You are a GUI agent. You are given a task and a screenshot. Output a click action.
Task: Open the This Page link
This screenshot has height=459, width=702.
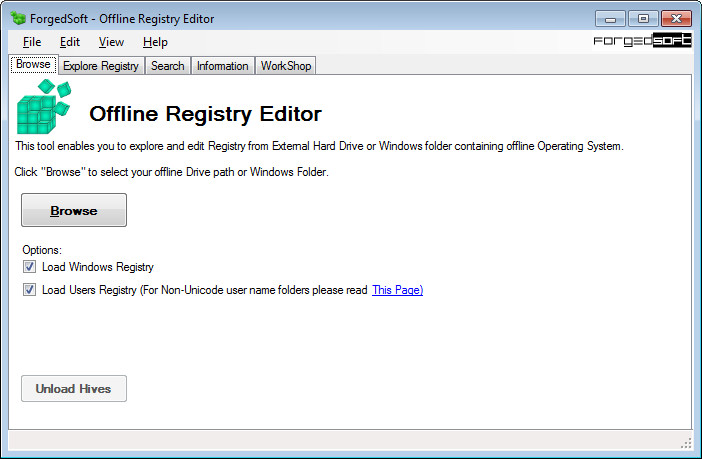tap(398, 290)
